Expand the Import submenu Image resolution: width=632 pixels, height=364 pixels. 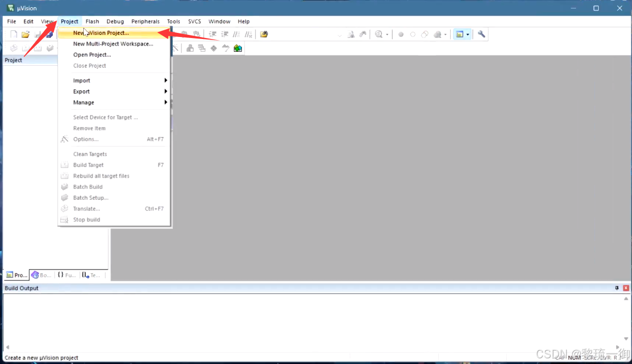tap(114, 81)
